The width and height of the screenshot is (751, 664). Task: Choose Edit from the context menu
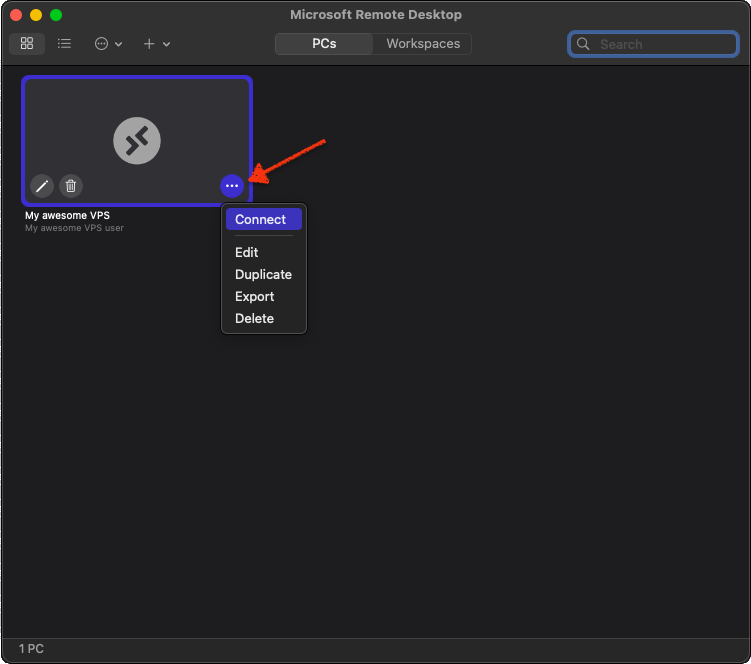[247, 253]
